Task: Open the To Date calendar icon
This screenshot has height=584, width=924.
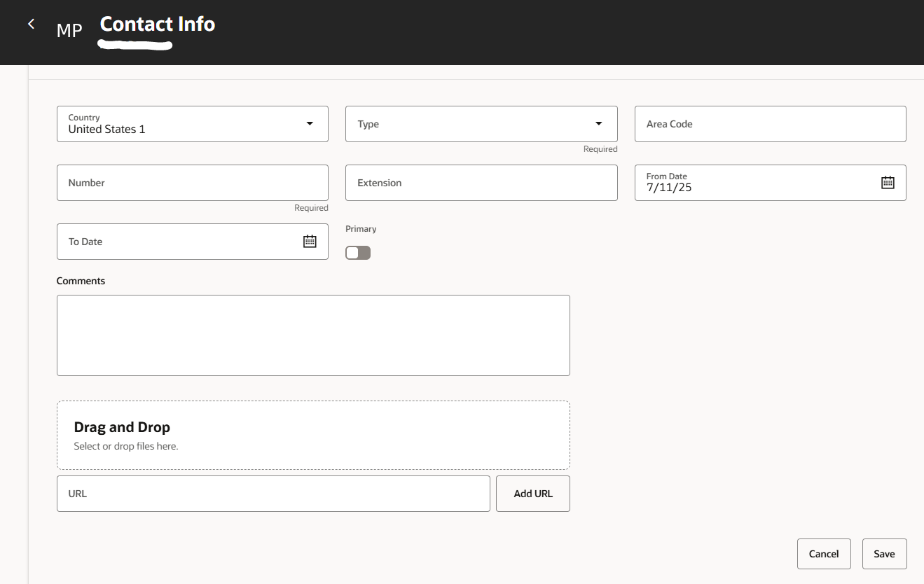Action: pos(309,241)
